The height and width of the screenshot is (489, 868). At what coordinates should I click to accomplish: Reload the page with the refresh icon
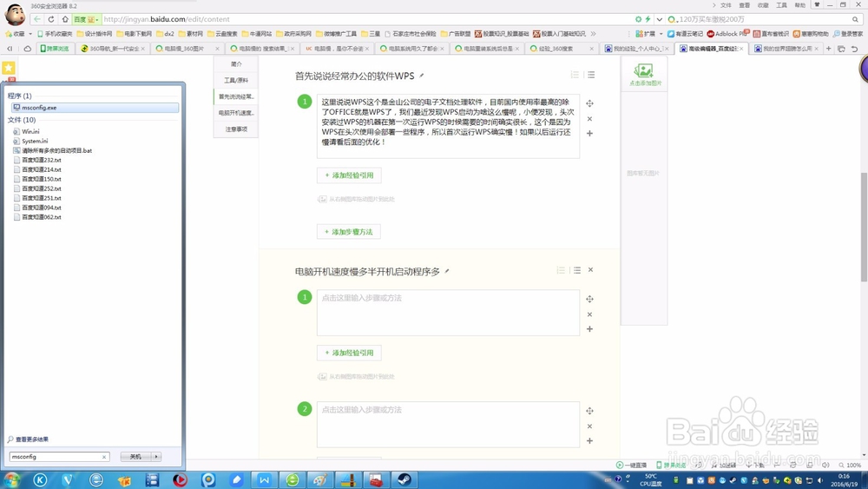(51, 19)
